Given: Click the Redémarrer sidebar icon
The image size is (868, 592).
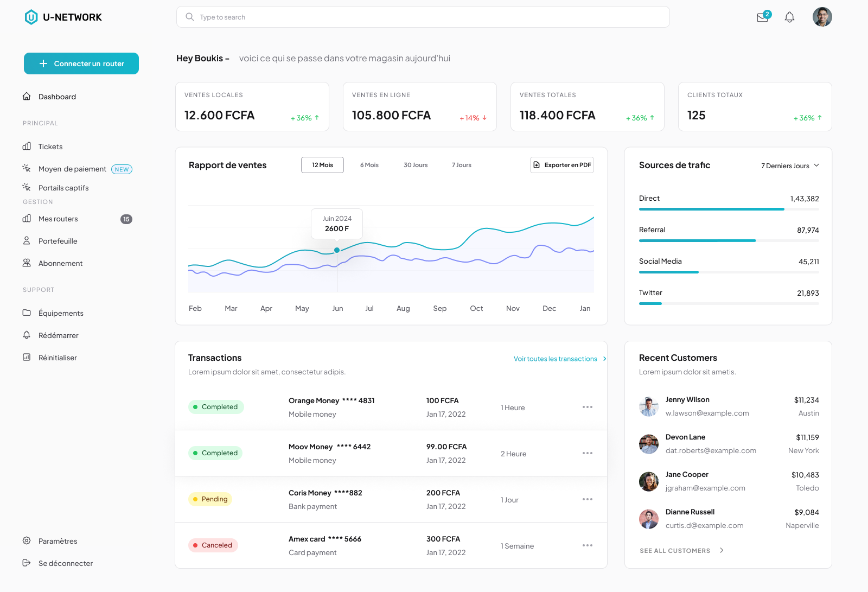Looking at the screenshot, I should point(27,335).
